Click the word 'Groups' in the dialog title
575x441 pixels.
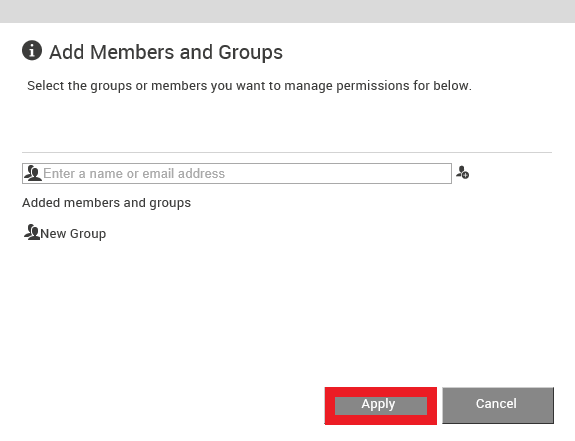click(250, 52)
